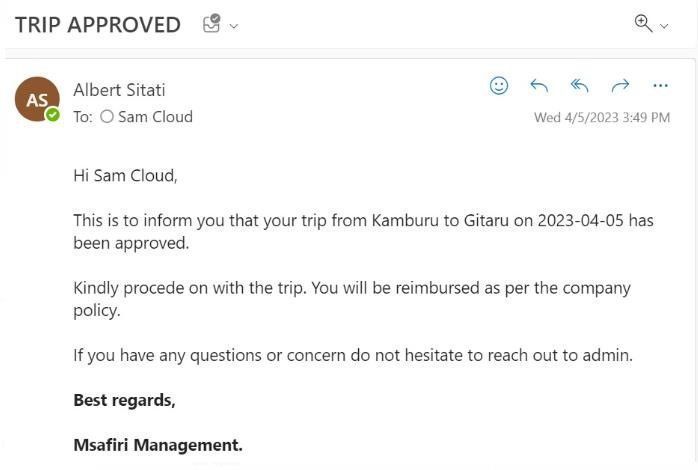
Task: Click the Best regards closing line
Action: (x=124, y=400)
